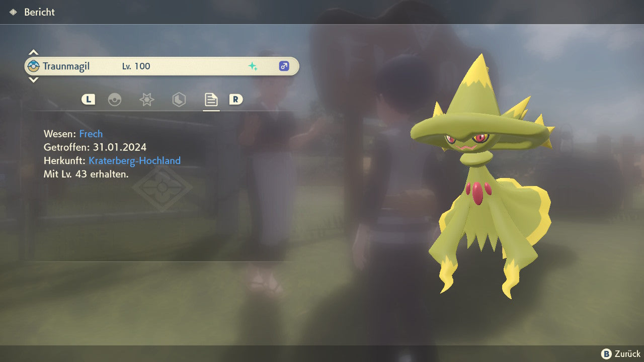Switch to the star-shaped stats tab

[146, 100]
